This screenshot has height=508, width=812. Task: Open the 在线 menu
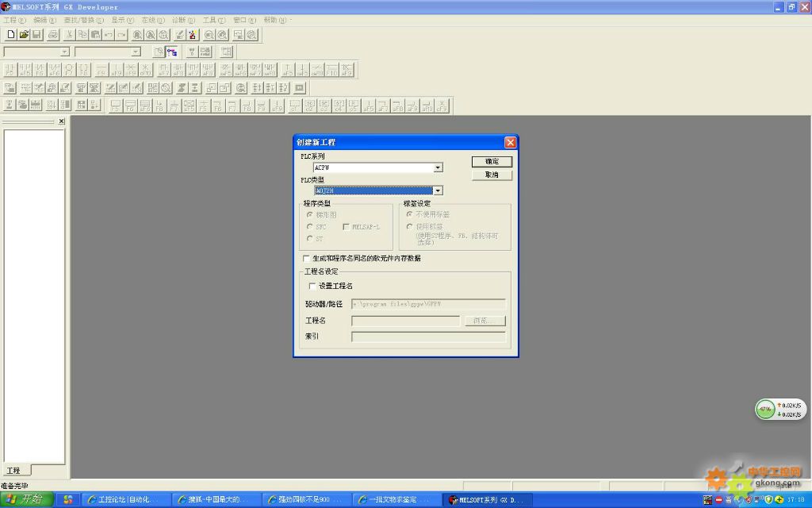click(153, 20)
